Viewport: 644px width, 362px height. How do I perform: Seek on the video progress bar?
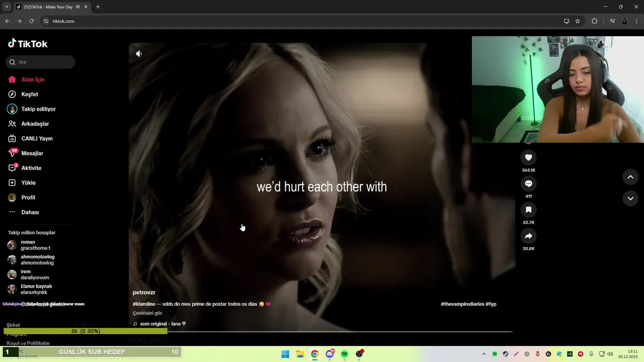(x=321, y=331)
